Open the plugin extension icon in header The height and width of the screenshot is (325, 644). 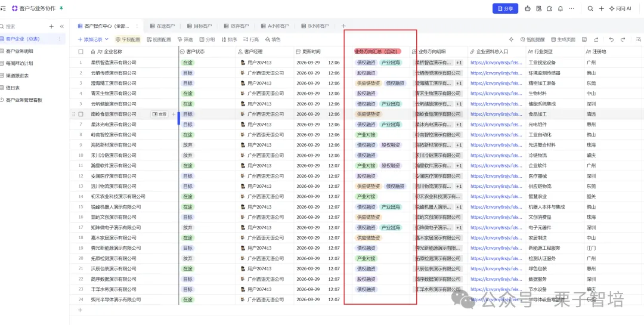tap(550, 8)
